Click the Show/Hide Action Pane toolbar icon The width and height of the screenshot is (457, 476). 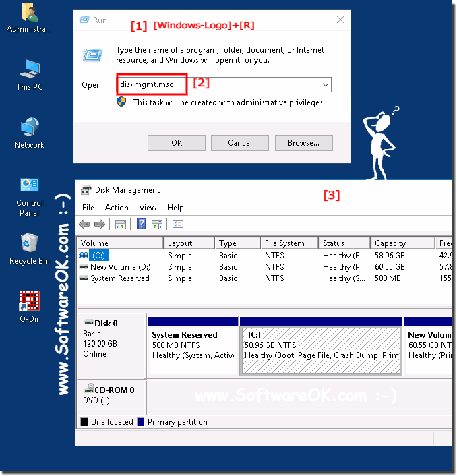(157, 225)
